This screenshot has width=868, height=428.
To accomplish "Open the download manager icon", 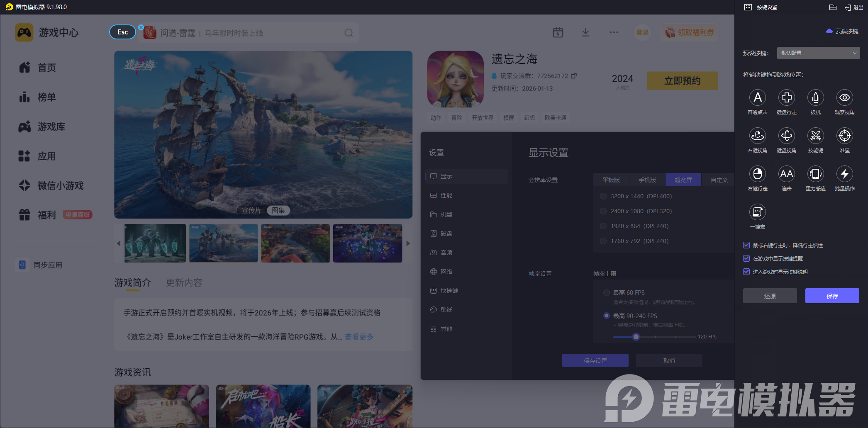I will [x=585, y=32].
